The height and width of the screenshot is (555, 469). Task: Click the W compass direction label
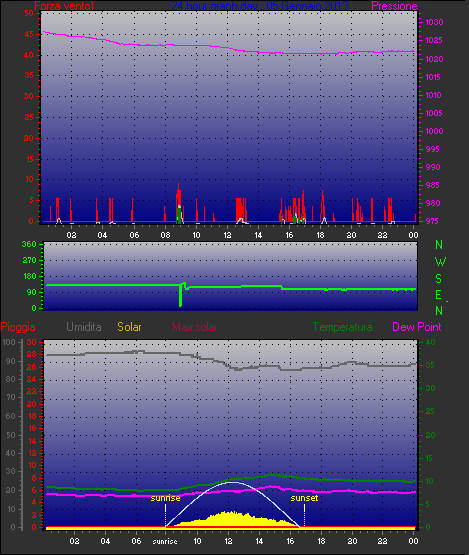coord(440,262)
